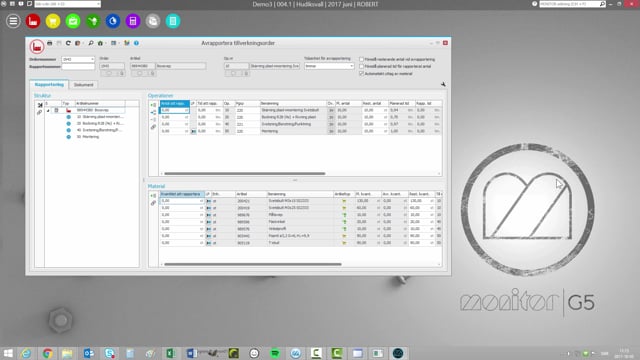Open the dark green hand truck module
This screenshot has height=360, width=640.
tap(93, 21)
